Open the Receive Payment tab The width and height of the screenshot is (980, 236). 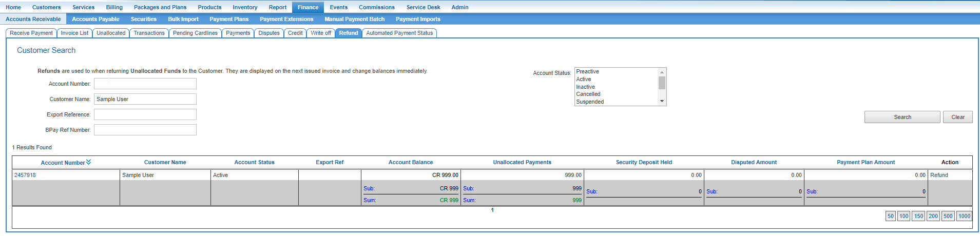31,33
